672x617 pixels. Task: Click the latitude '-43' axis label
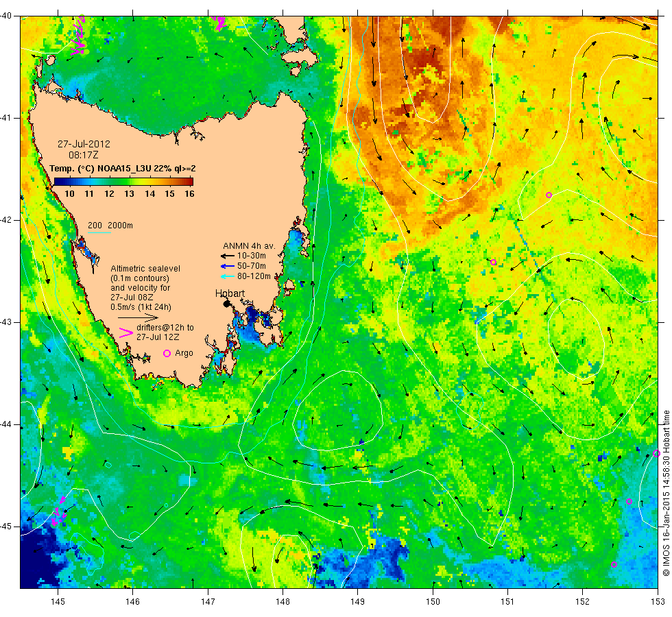[6, 322]
